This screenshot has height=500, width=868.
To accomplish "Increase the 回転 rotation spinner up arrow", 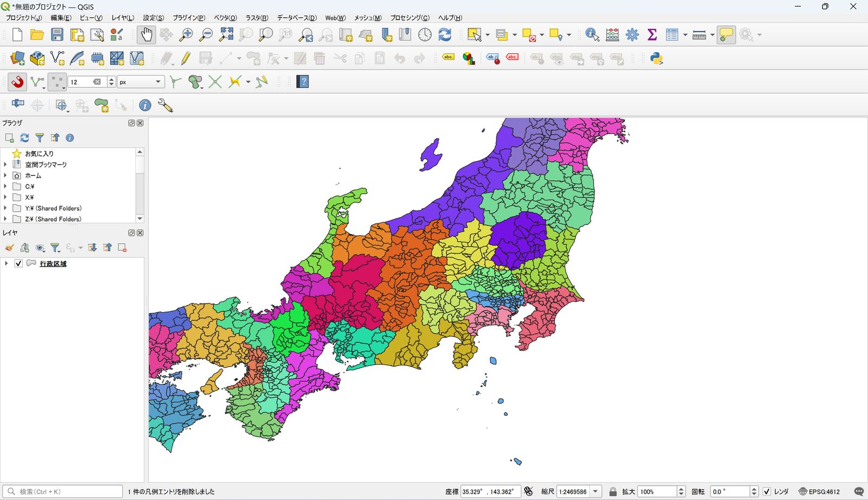I will click(754, 489).
